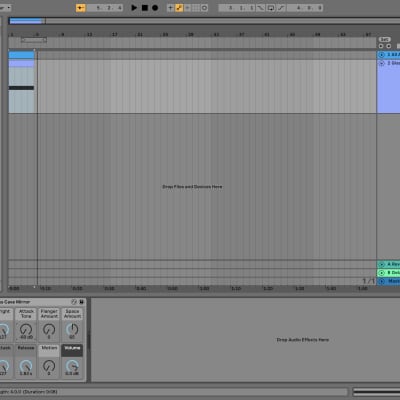Toggle the orange Follow playback button
This screenshot has height=400, width=400.
[x=80, y=8]
